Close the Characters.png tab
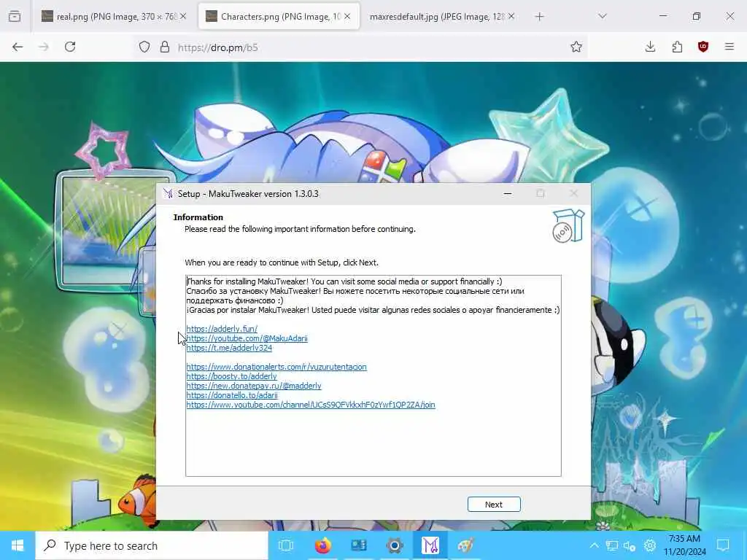Viewport: 747px width, 560px height. tap(347, 16)
